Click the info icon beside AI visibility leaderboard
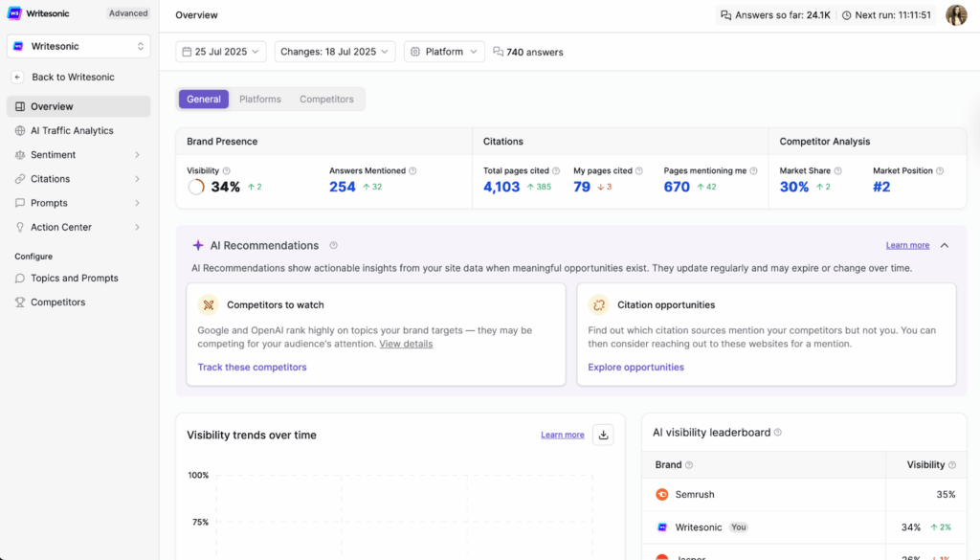Image resolution: width=980 pixels, height=560 pixels. [x=777, y=432]
